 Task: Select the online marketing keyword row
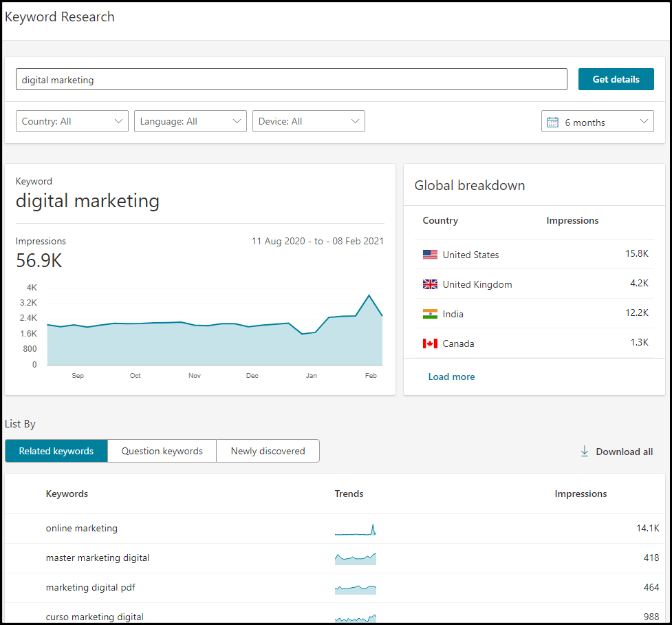335,529
